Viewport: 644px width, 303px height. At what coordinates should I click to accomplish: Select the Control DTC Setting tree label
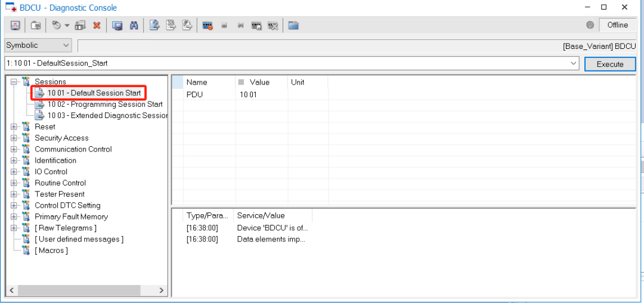(x=67, y=205)
